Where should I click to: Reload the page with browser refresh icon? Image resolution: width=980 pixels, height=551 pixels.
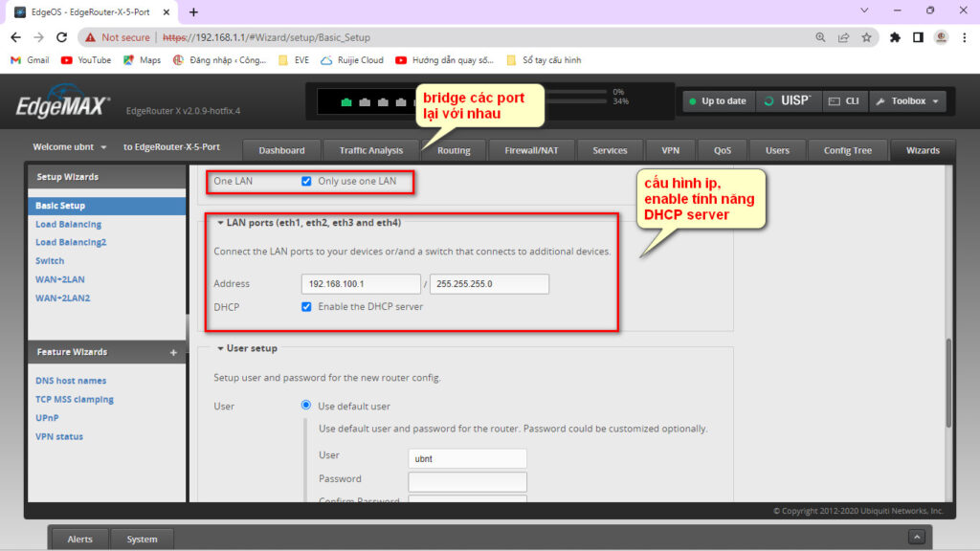point(61,37)
